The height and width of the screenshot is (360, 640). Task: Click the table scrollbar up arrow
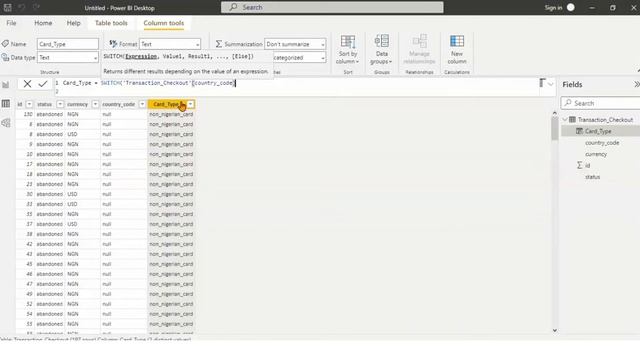coord(554,113)
